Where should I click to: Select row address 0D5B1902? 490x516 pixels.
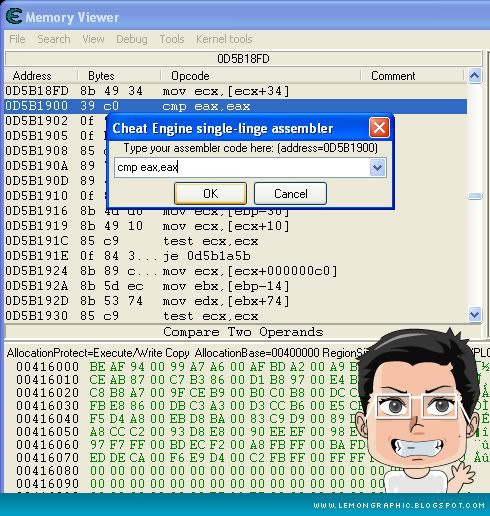click(37, 121)
